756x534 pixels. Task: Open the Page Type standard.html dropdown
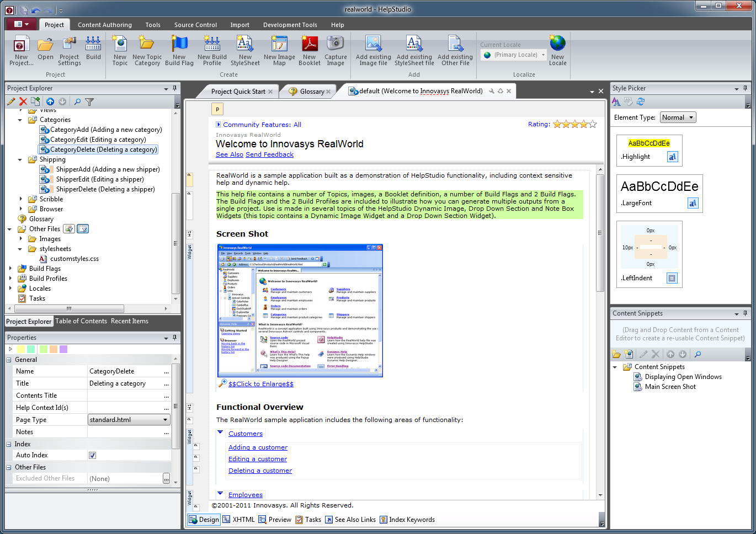129,420
